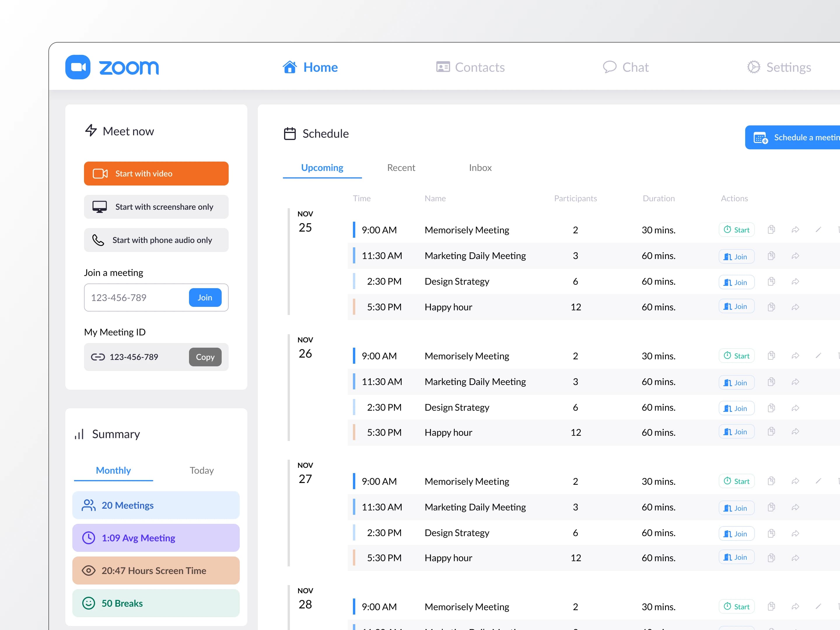Share the Nov 27 Happy hour meeting

pos(795,558)
